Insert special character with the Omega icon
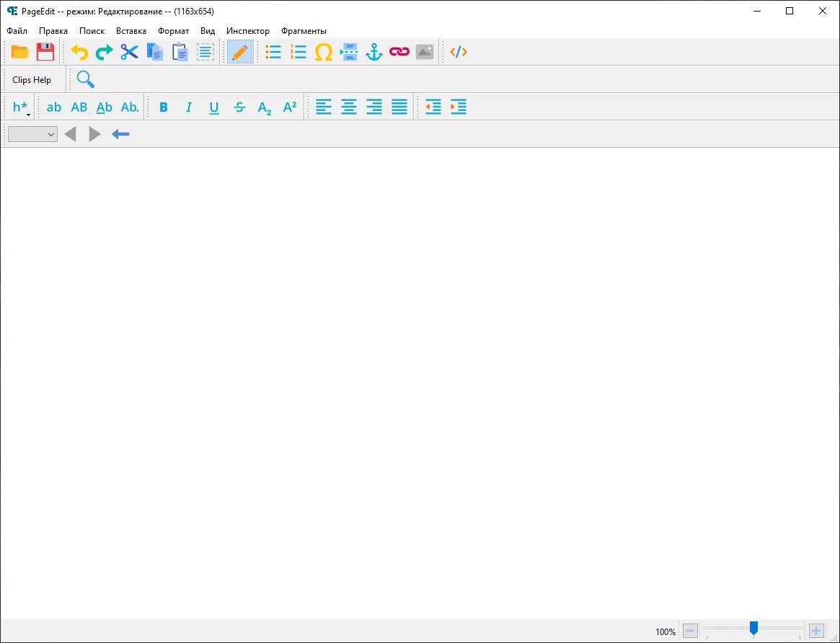This screenshot has width=840, height=643. point(324,52)
